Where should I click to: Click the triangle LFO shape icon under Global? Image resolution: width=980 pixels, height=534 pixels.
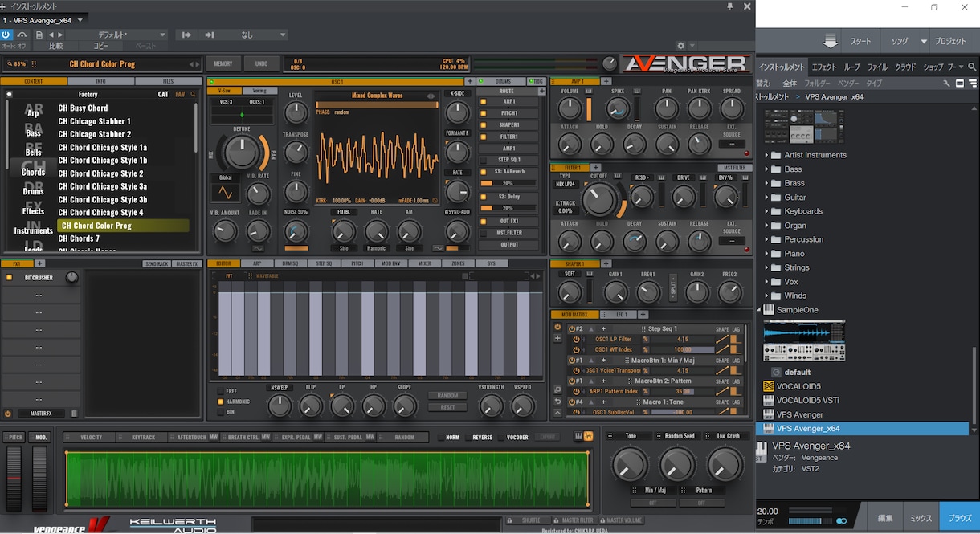225,193
